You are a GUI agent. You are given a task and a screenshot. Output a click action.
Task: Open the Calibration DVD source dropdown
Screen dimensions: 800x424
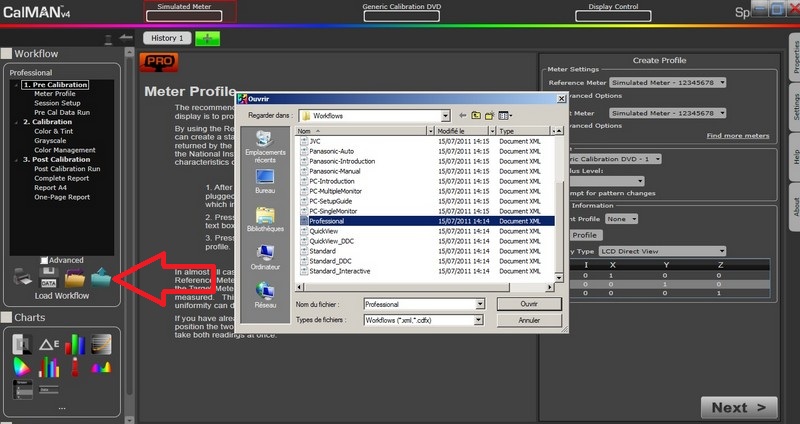pyautogui.click(x=616, y=159)
